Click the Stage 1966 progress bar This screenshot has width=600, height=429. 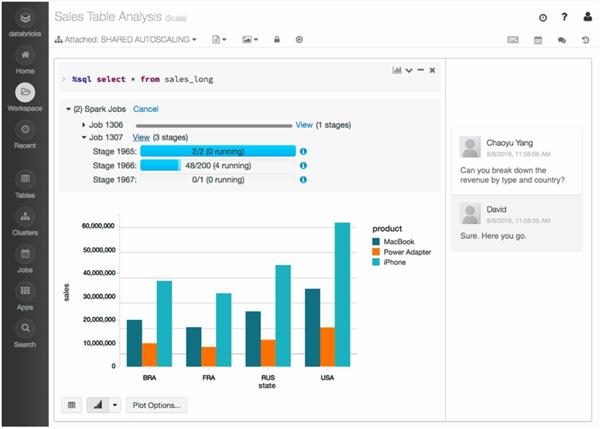pos(218,165)
